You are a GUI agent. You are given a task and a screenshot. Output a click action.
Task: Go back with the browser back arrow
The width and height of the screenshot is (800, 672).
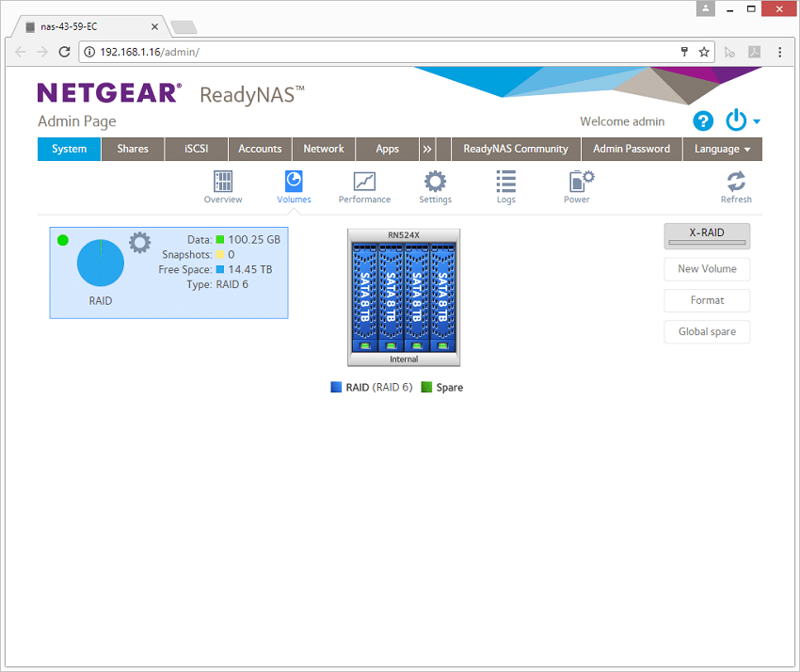tap(21, 52)
